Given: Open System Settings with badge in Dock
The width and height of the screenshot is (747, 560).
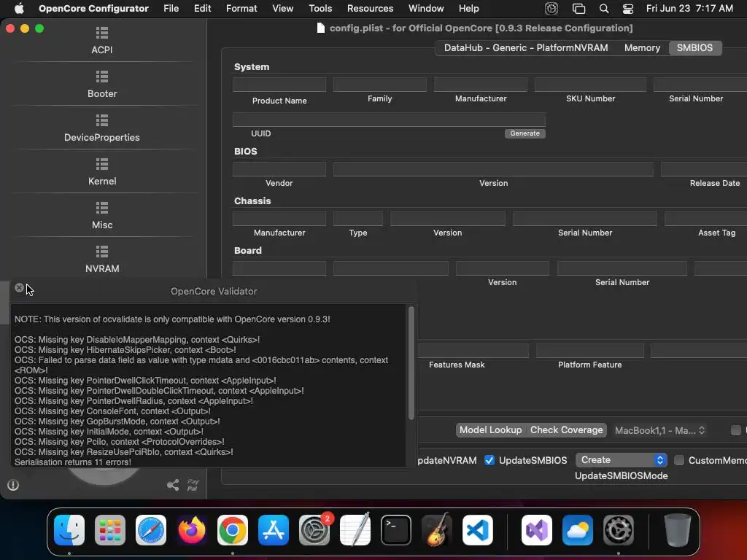Looking at the screenshot, I should [314, 529].
